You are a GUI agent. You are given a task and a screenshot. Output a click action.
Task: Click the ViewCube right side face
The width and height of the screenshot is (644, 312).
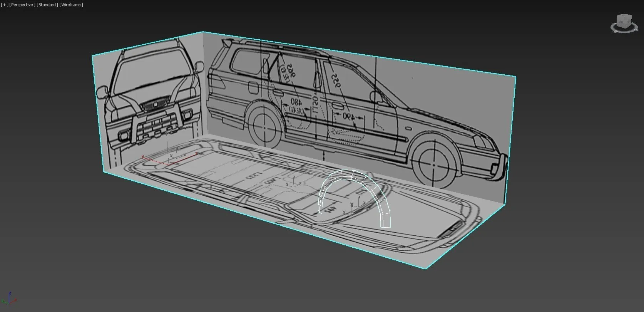click(x=629, y=22)
